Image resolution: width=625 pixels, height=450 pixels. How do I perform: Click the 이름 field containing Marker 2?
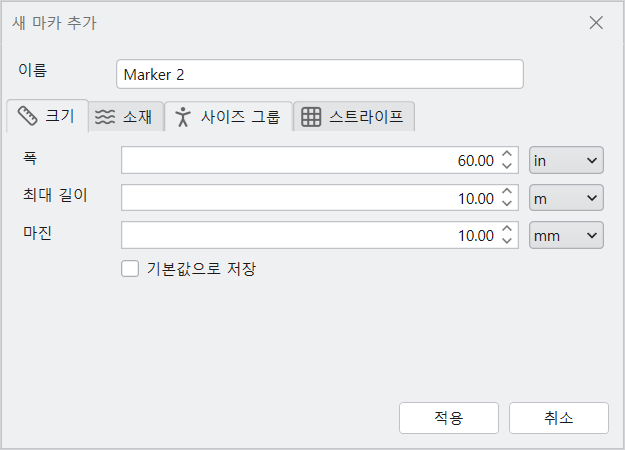(320, 74)
